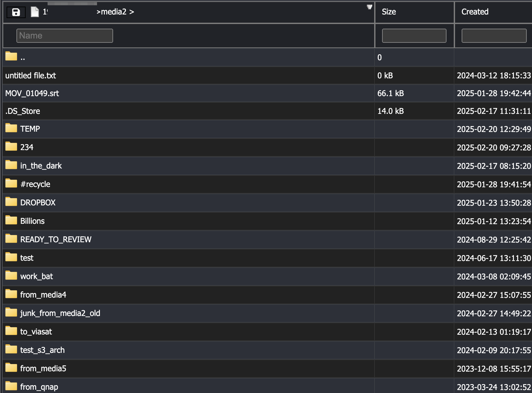
Task: Open the from_media4 folder icon
Action: 11,294
